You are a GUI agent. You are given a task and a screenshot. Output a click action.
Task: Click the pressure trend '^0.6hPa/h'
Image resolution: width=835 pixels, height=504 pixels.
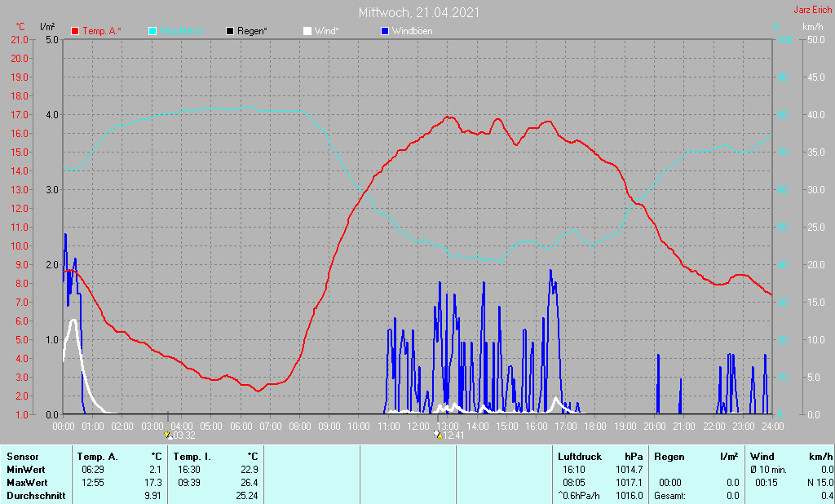(578, 496)
